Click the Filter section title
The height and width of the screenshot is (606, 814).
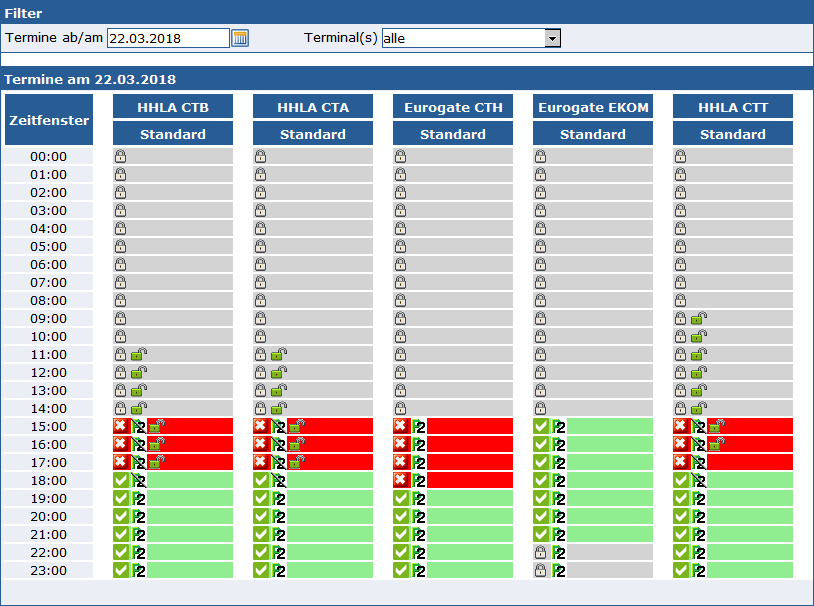pos(23,13)
